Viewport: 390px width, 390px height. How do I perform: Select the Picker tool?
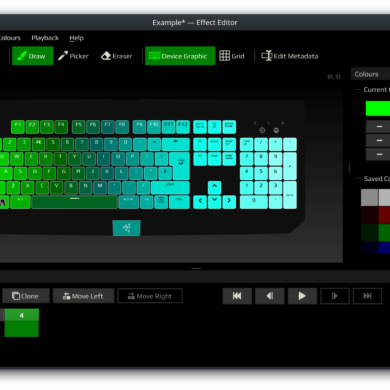(x=73, y=56)
